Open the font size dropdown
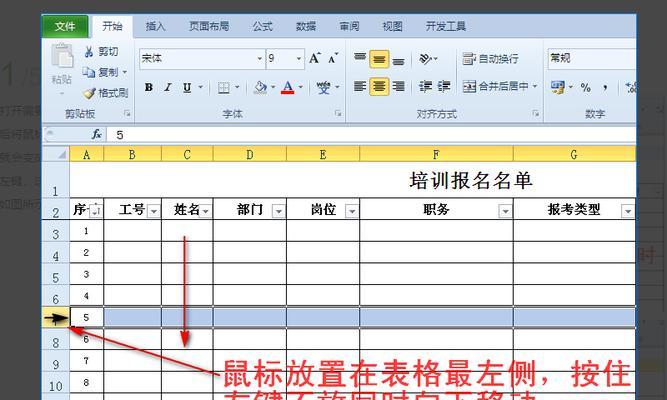This screenshot has height=400, width=667. [299, 58]
